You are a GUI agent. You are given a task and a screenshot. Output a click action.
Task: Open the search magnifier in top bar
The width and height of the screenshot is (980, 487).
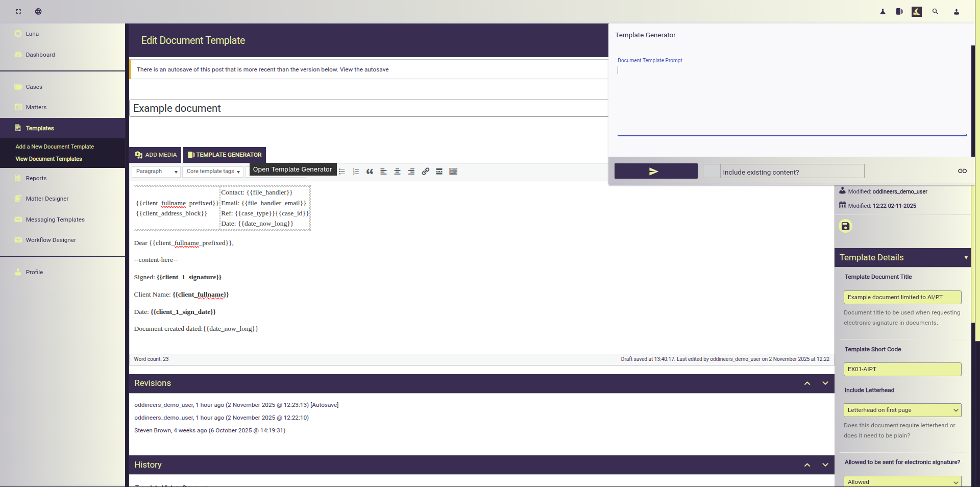[x=935, y=11]
